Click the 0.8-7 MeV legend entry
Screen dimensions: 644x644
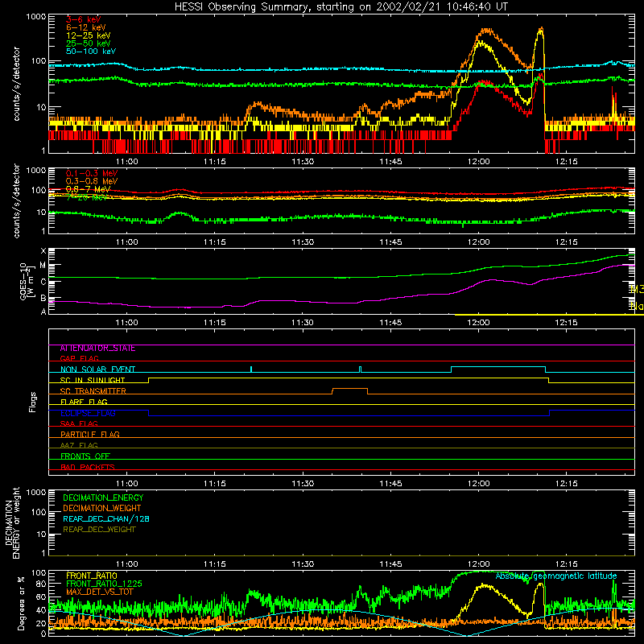coord(88,189)
